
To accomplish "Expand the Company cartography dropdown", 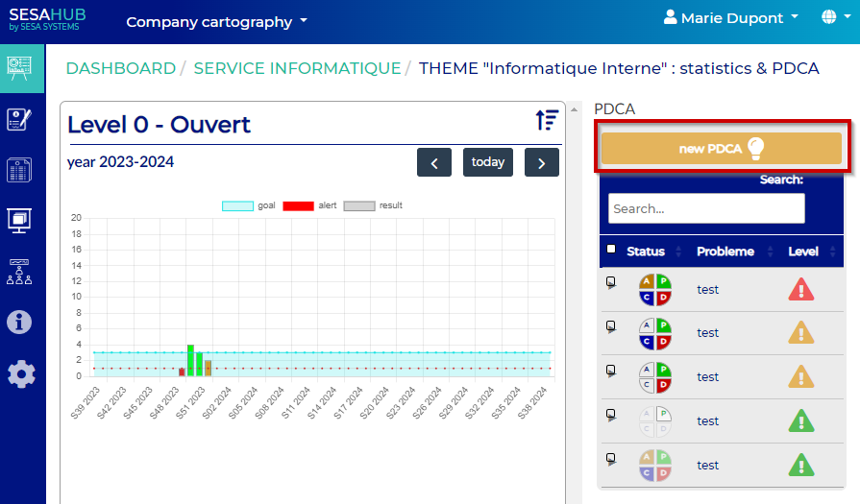I will (x=216, y=21).
